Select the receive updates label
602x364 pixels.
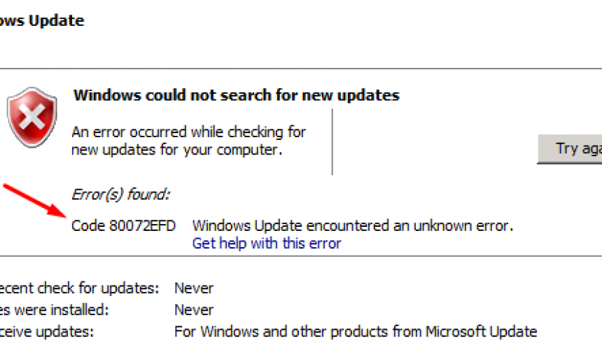pyautogui.click(x=46, y=332)
